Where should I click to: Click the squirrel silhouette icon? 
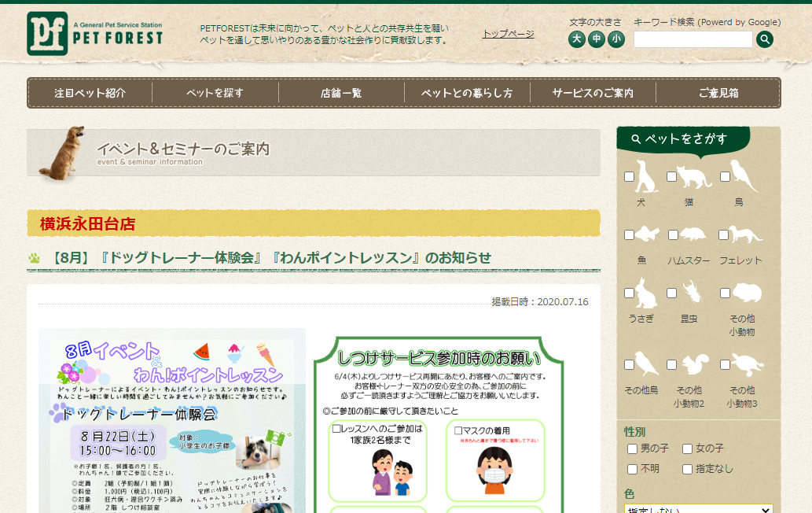pos(695,364)
